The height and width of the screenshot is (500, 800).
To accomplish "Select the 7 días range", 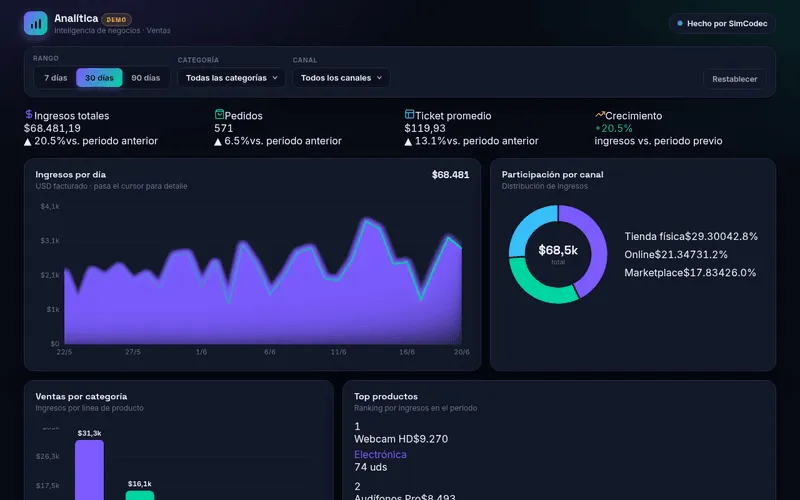I will point(56,78).
